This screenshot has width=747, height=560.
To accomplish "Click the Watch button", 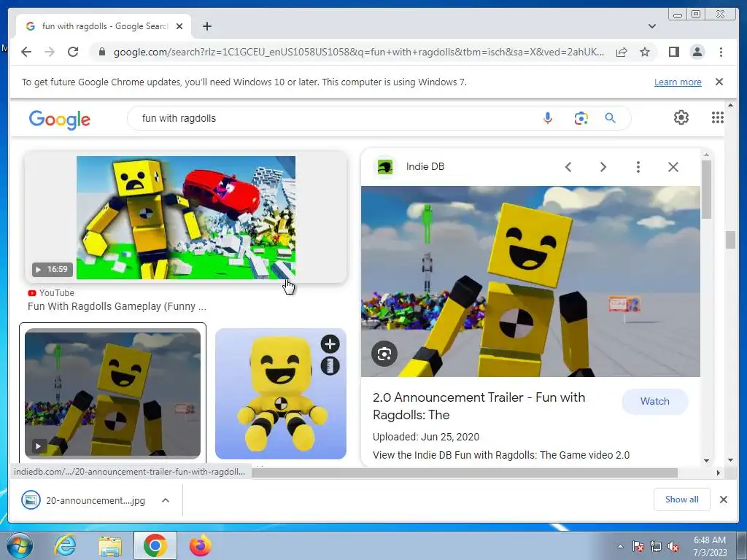I will coord(654,402).
